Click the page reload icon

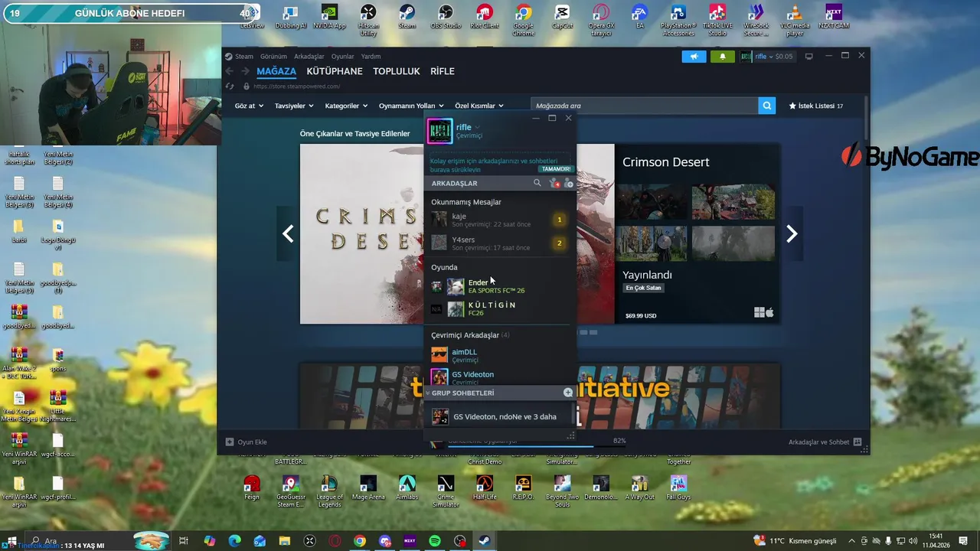[x=230, y=86]
